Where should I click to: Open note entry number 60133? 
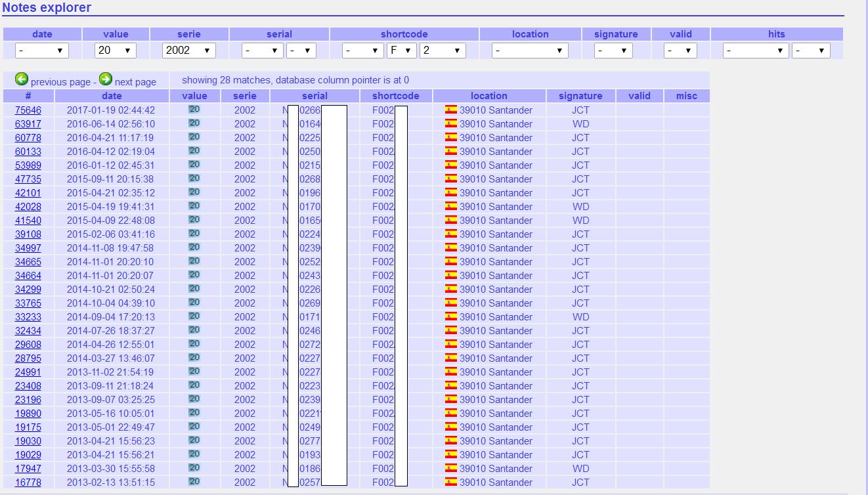(x=28, y=152)
